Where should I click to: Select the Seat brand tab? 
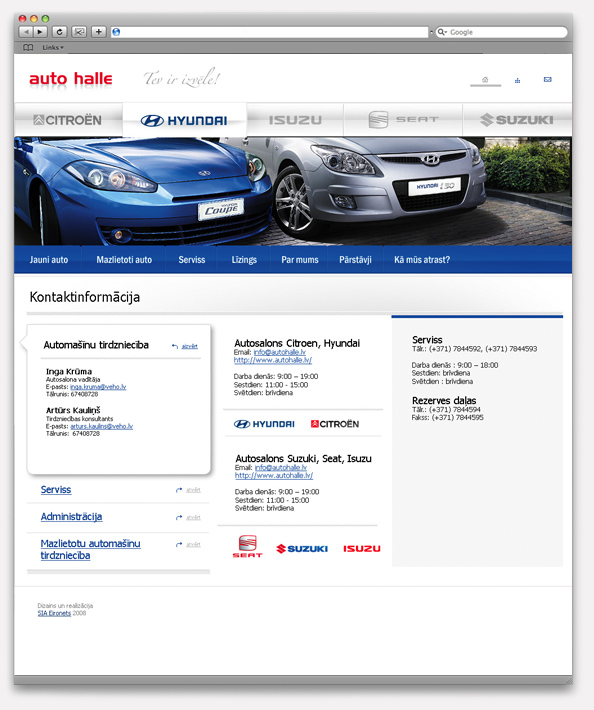403,120
